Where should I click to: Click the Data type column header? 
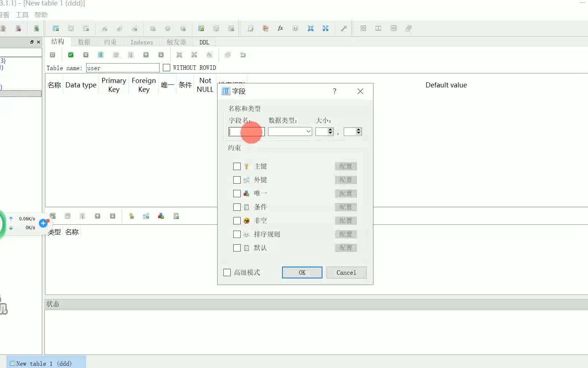(x=81, y=85)
